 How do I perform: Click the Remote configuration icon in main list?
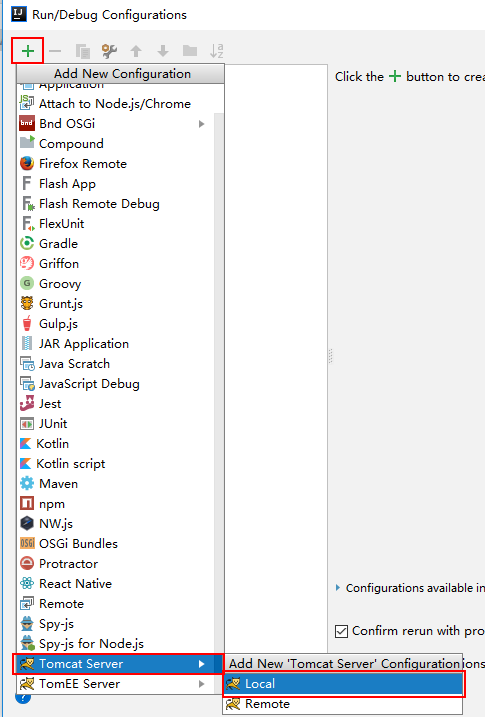tap(27, 604)
